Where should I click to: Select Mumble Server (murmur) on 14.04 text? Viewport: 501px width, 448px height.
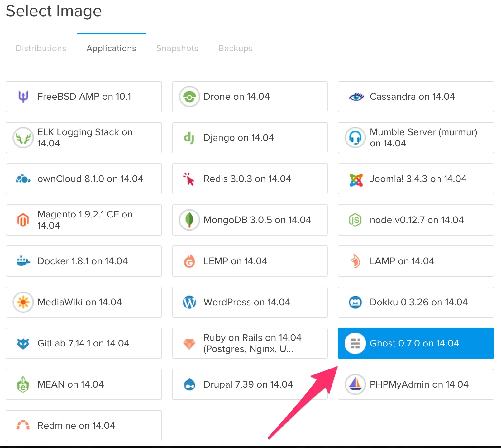point(423,138)
